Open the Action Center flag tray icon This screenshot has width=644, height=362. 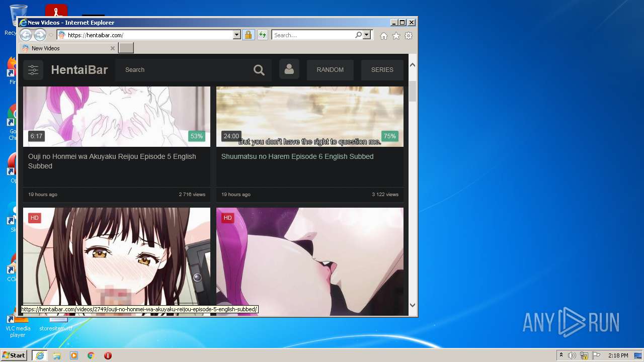(597, 355)
